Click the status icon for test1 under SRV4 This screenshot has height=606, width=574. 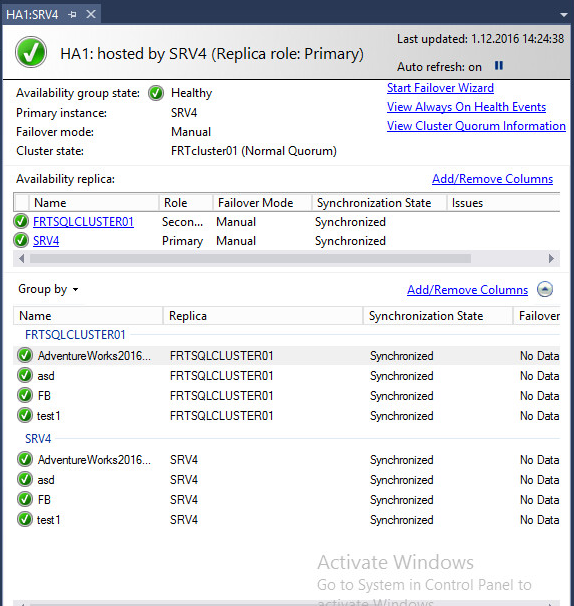[x=25, y=519]
